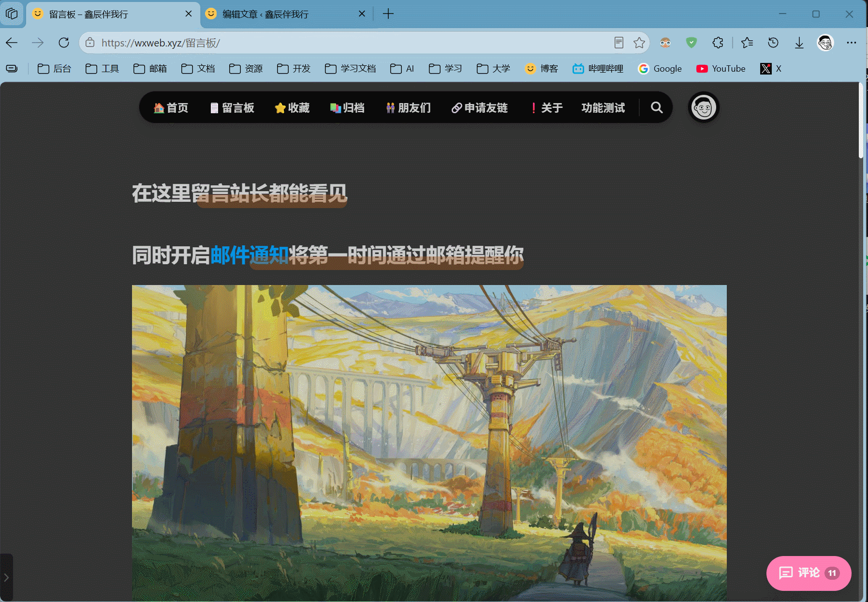Open the YouTube bookmark
This screenshot has height=602, width=868.
(721, 69)
